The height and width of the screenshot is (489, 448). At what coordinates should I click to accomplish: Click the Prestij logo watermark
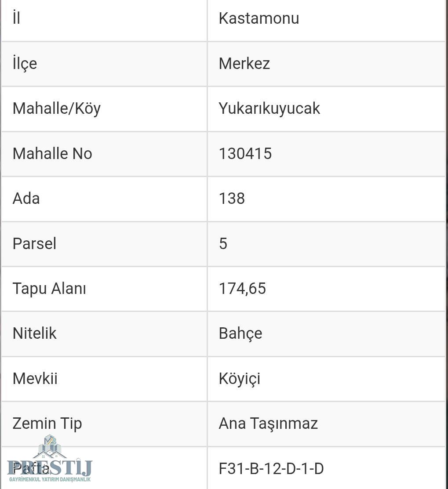click(x=50, y=458)
